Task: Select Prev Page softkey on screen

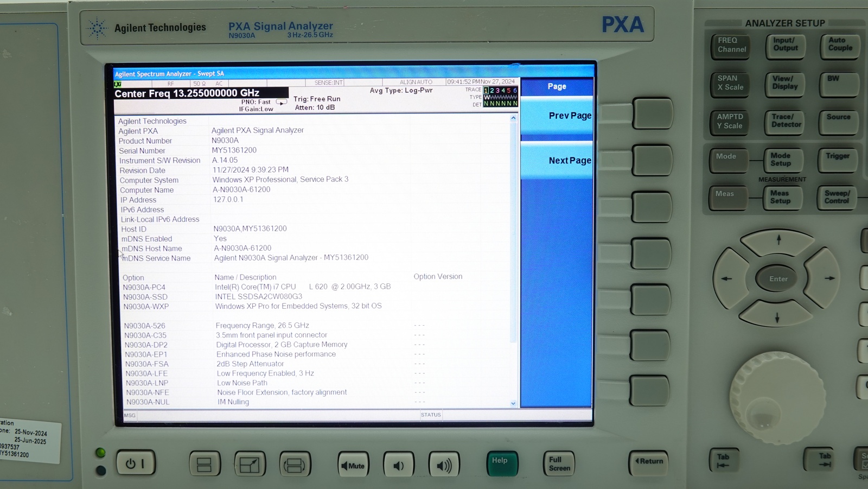Action: point(557,116)
